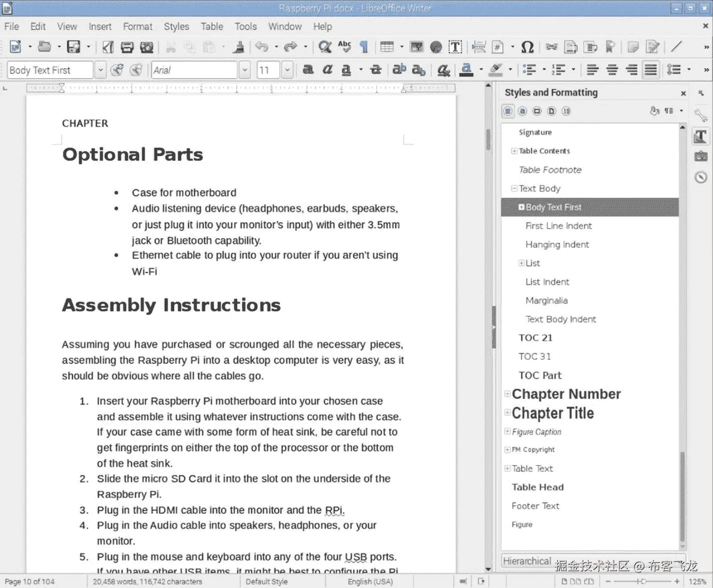Open a file with the folder icon
This screenshot has height=588, width=713.
45,47
